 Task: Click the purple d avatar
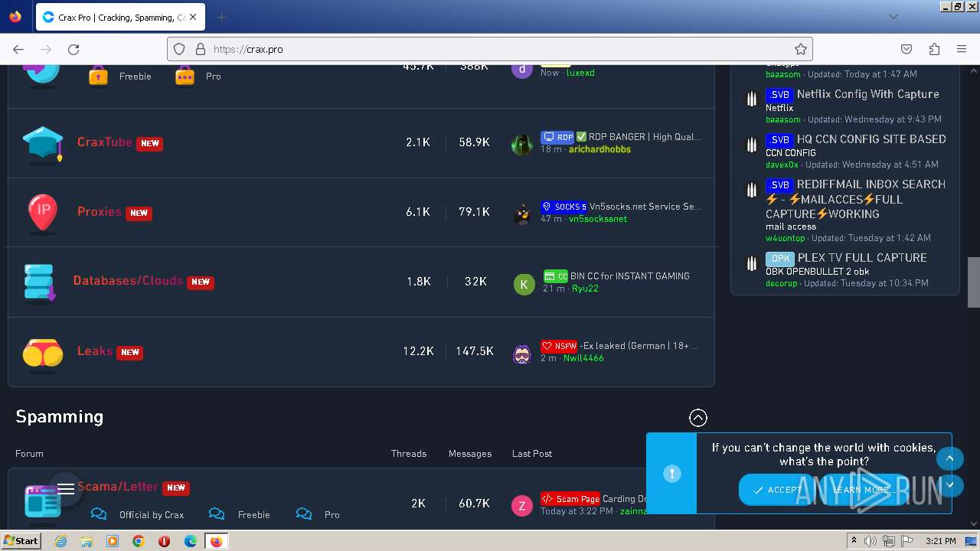coord(522,69)
